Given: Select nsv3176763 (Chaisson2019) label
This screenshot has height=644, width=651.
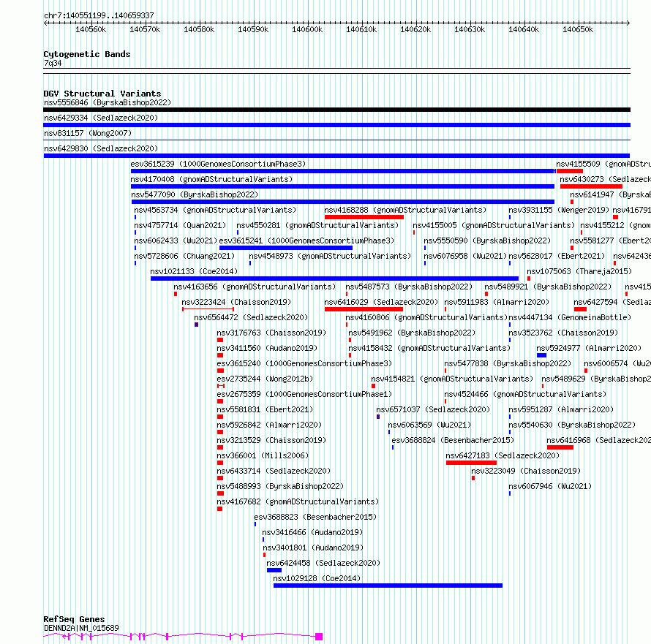Looking at the screenshot, I should click(271, 333).
